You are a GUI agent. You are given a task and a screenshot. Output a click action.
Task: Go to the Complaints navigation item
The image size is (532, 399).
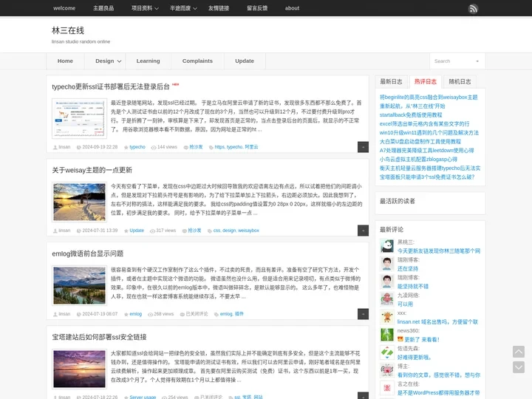coord(197,61)
